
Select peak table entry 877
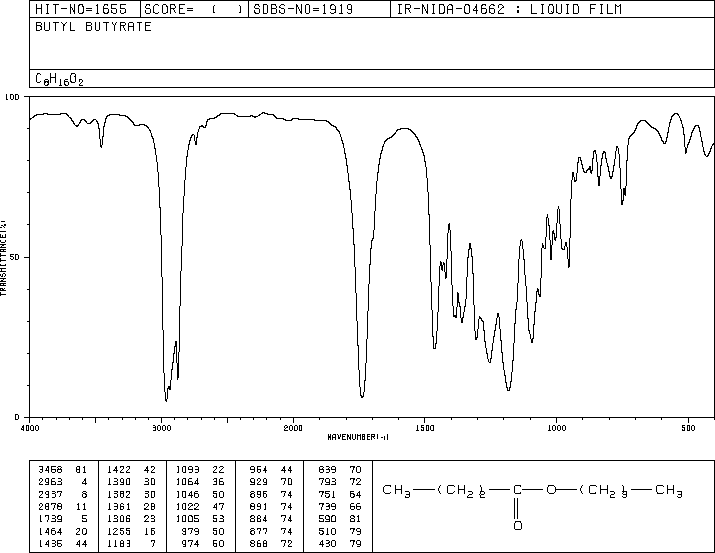click(271, 532)
